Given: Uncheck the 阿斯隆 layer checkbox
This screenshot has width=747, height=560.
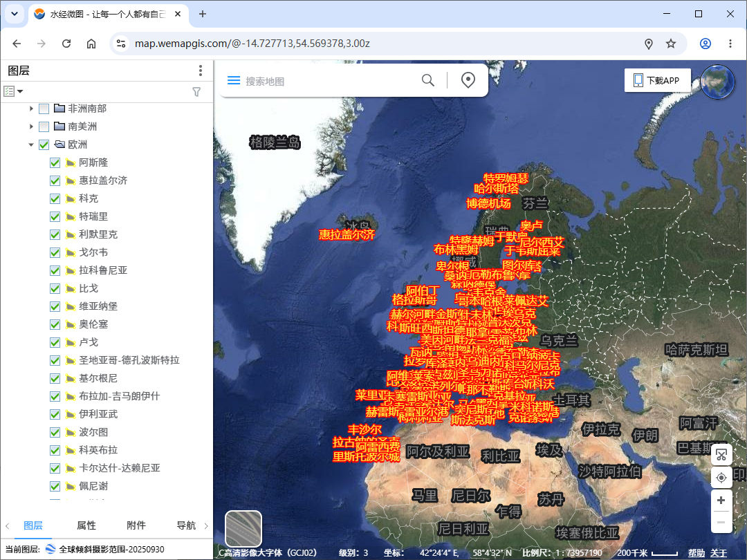Looking at the screenshot, I should click(55, 163).
